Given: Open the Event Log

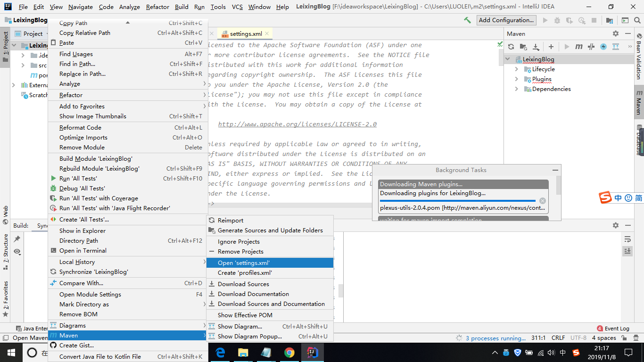Looking at the screenshot, I should (613, 329).
